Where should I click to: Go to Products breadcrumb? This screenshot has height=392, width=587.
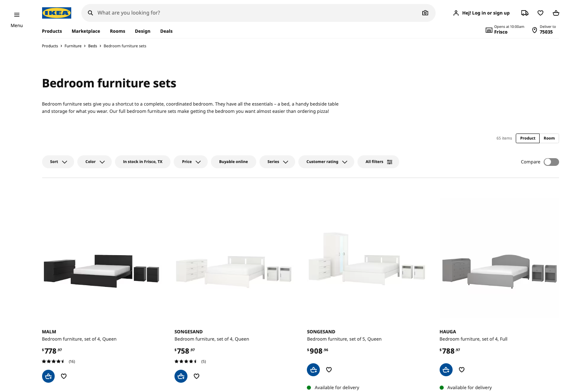(x=50, y=46)
